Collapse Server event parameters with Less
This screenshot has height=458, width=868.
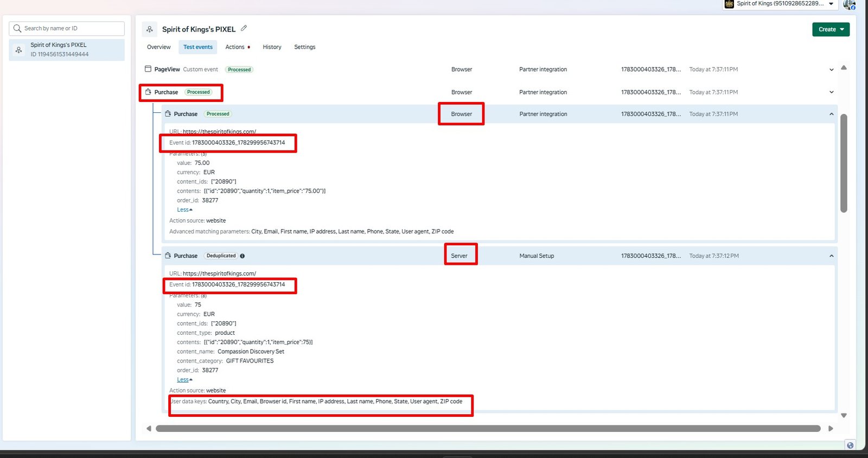click(184, 380)
